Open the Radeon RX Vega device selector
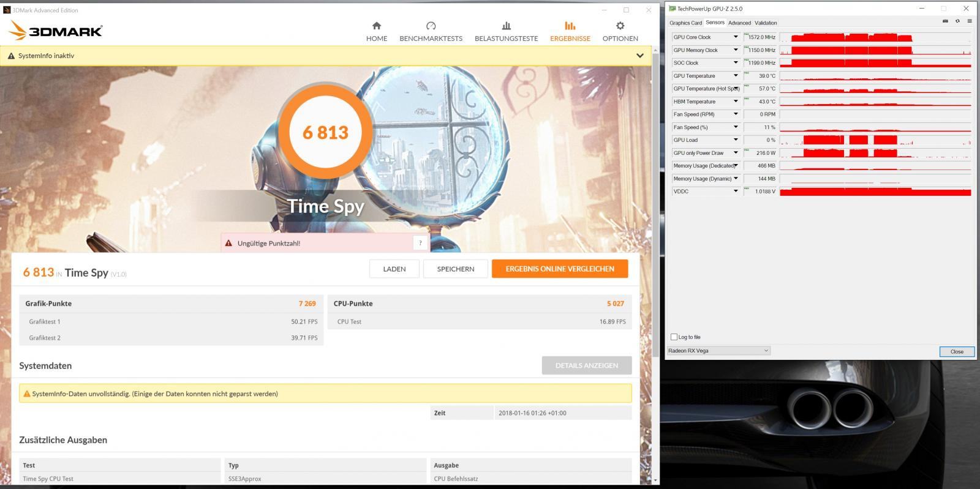This screenshot has width=980, height=489. pyautogui.click(x=718, y=351)
